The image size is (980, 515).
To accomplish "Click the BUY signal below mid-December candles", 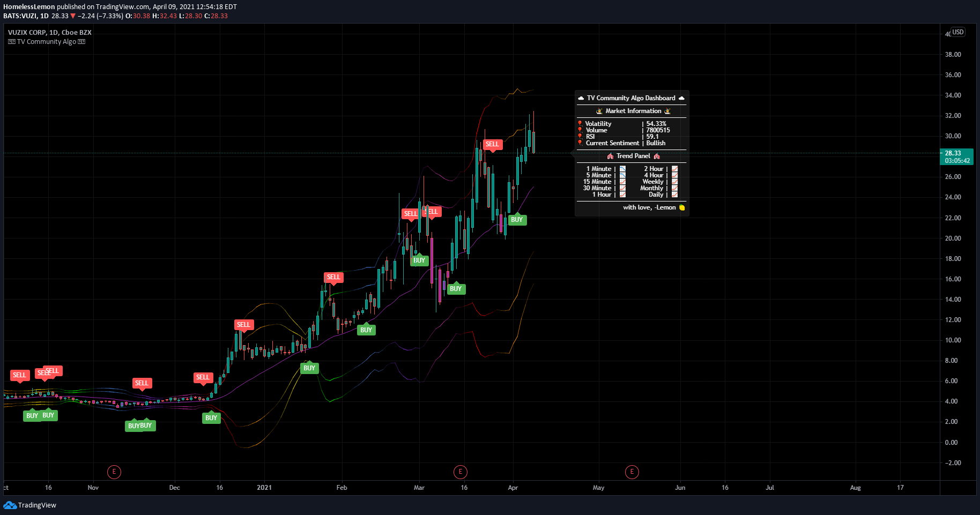I will (x=211, y=418).
